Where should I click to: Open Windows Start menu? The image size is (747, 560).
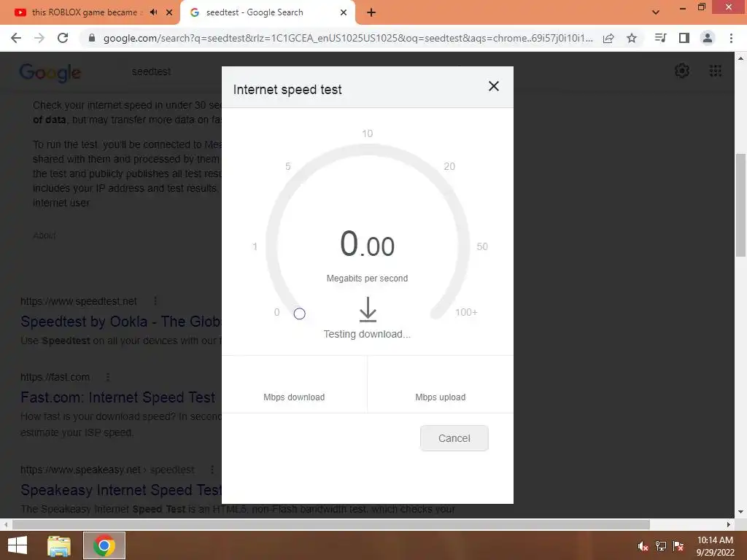18,545
